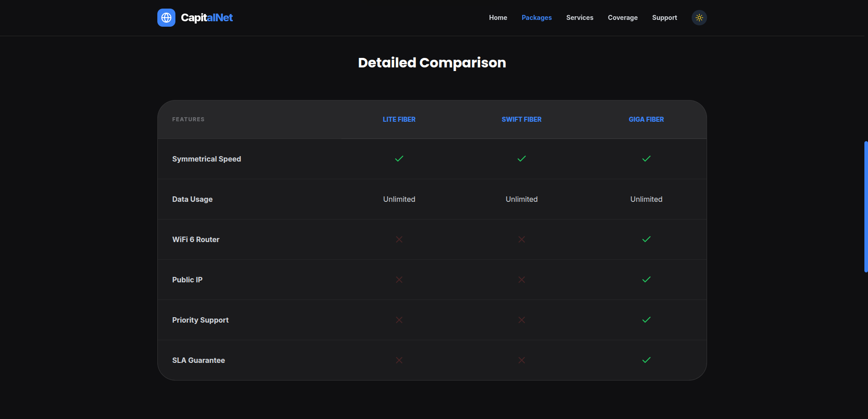Click the Data Usage row label
The width and height of the screenshot is (868, 419).
[x=192, y=199]
